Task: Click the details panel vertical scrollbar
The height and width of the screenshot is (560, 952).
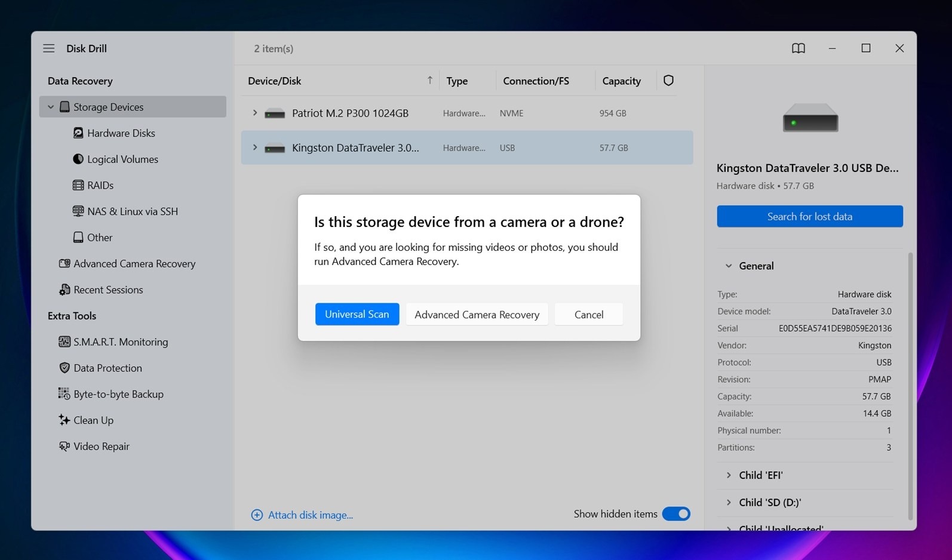Action: tap(910, 386)
